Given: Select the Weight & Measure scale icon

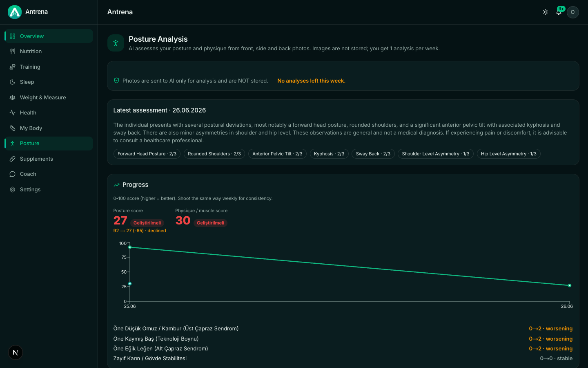Looking at the screenshot, I should 13,97.
